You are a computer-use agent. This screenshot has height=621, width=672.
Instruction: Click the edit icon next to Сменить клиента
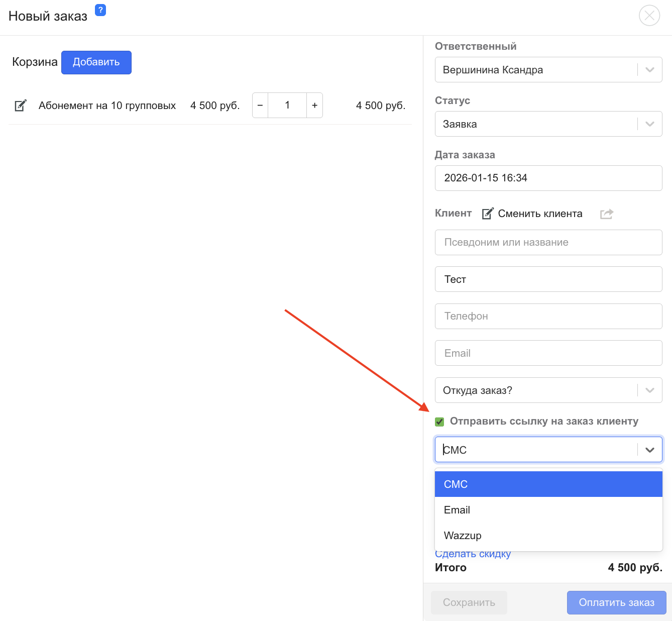pyautogui.click(x=487, y=214)
